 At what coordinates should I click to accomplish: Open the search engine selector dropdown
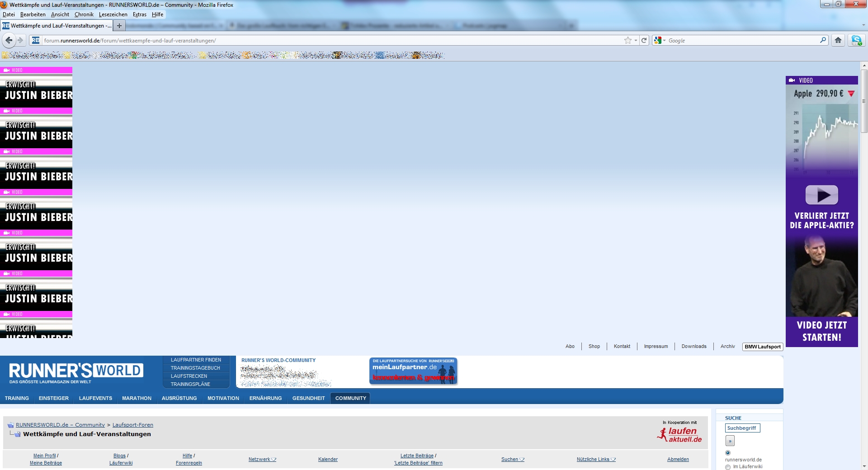(x=660, y=40)
